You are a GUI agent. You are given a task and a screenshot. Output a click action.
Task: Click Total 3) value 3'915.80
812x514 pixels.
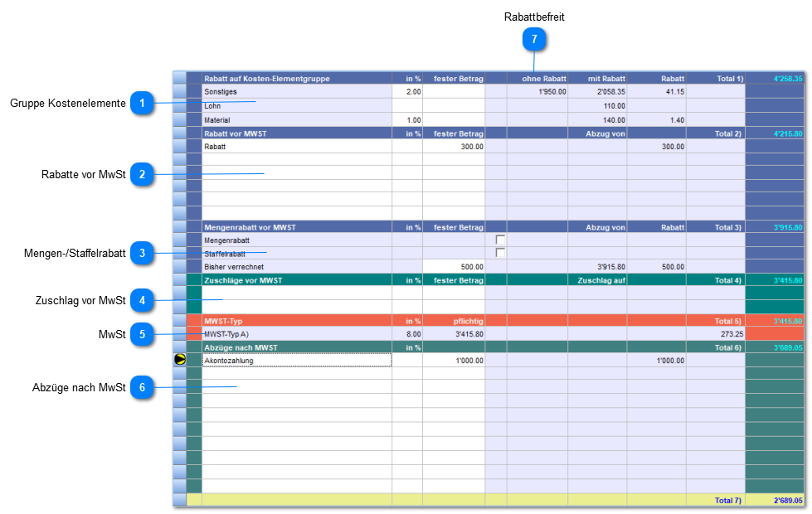(x=788, y=227)
